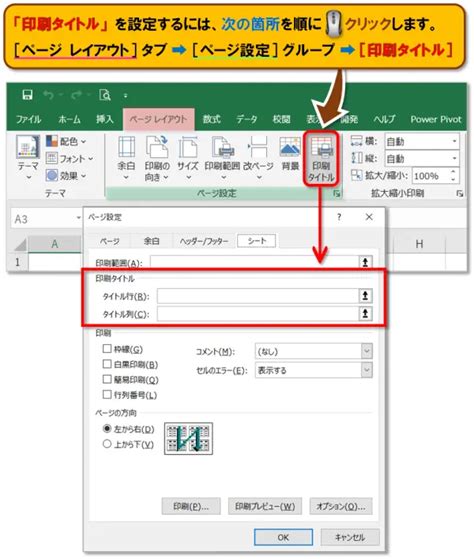Close the ページ設定 dialog
This screenshot has height=559, width=474.
coord(369,217)
